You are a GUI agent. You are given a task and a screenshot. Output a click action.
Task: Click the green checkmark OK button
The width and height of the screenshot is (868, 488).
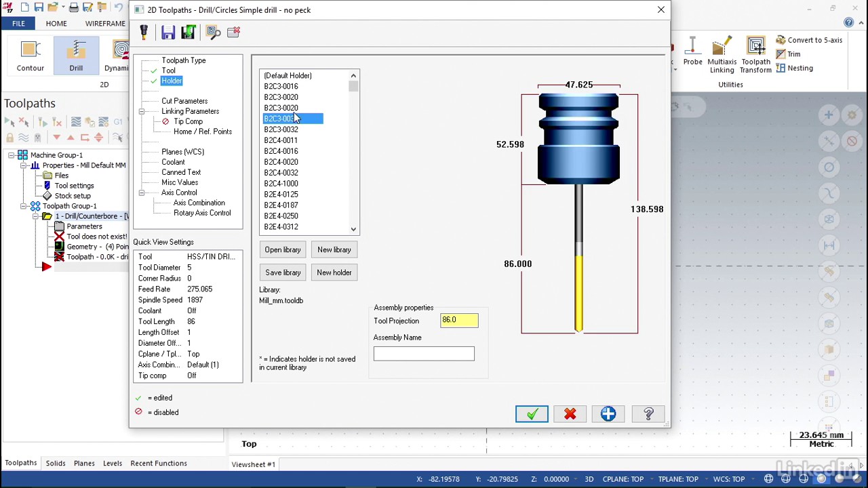coord(532,414)
